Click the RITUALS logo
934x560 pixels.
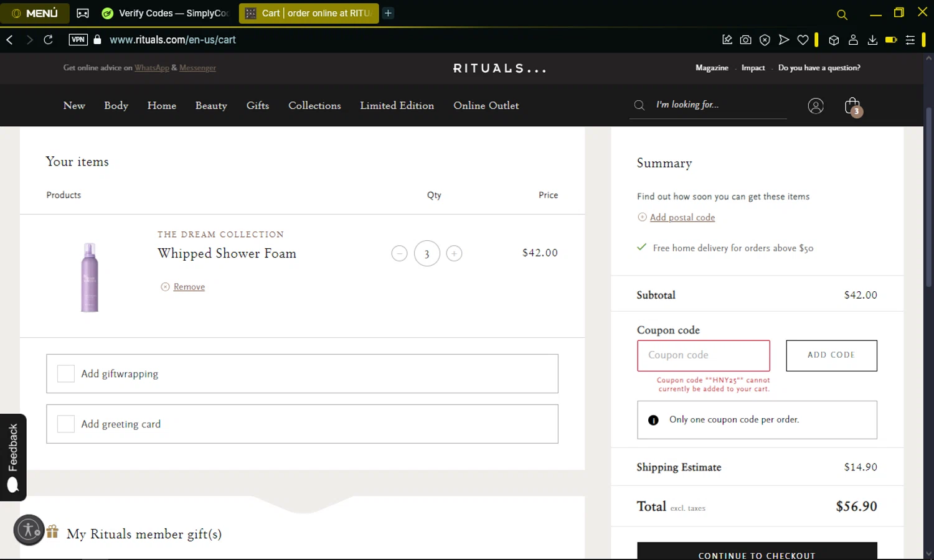click(x=499, y=68)
